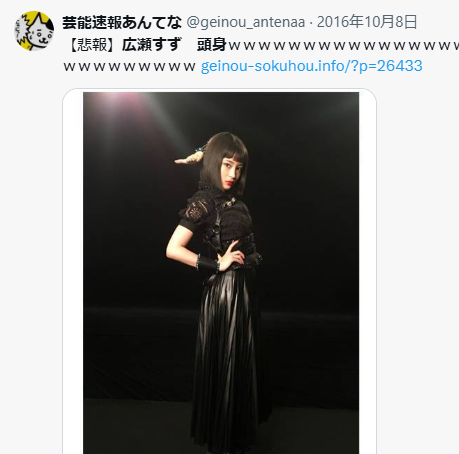
Task: Click the word 頭身 in the tweet
Action: click(x=212, y=45)
